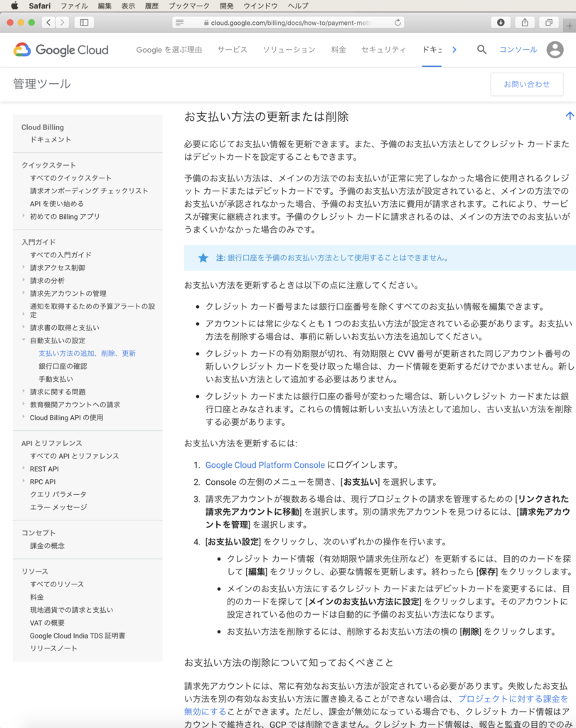Expand the 請求アクセス制御 section

click(22, 267)
